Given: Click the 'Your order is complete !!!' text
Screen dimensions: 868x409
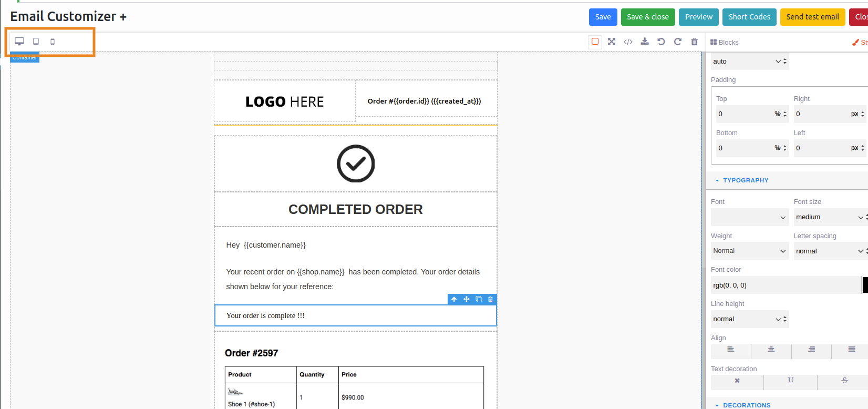Looking at the screenshot, I should coord(265,315).
